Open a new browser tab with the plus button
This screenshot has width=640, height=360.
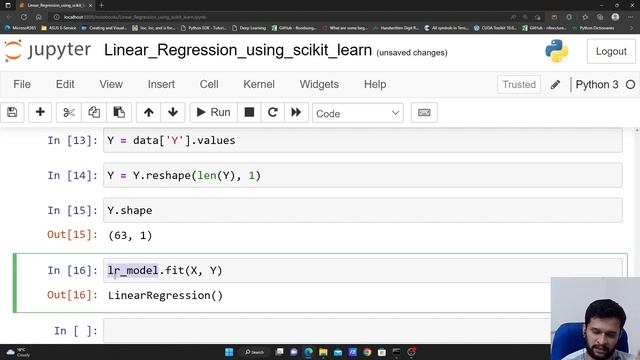[x=102, y=5]
